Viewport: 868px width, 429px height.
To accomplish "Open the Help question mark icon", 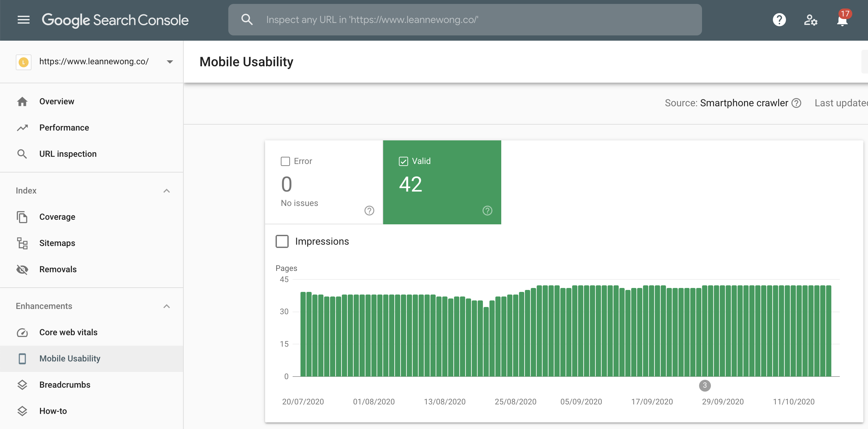I will pos(779,20).
